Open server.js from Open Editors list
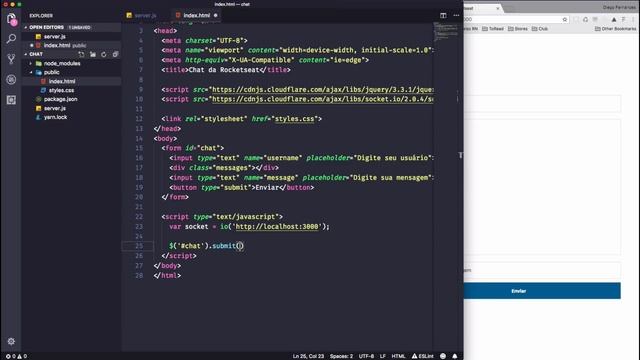Viewport: 640px width, 360px height. (x=54, y=37)
